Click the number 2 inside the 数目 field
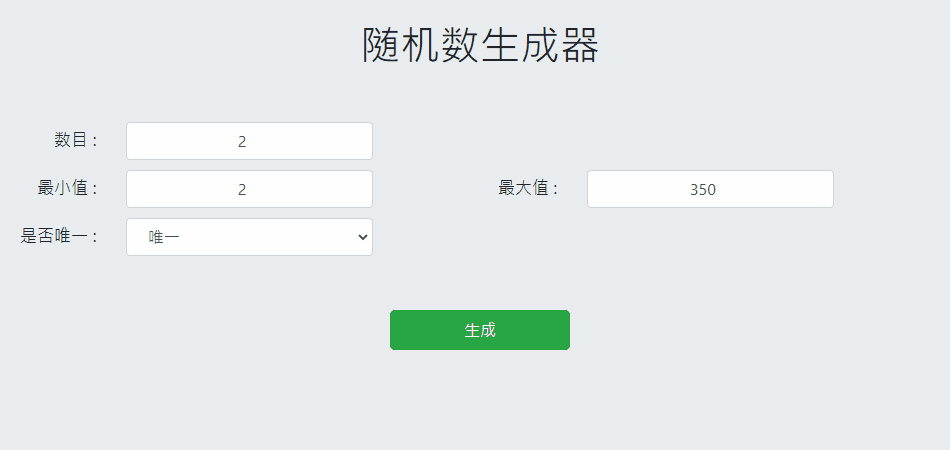The image size is (950, 450). point(242,142)
